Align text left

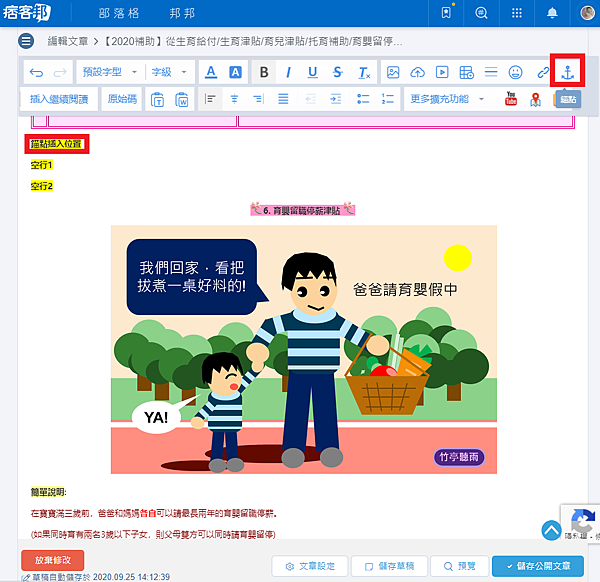[210, 99]
